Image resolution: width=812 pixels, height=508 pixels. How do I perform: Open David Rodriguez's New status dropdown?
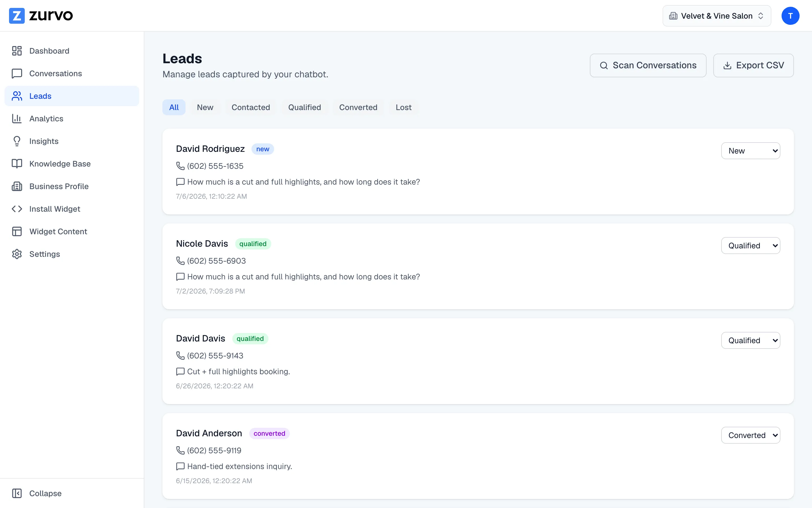[751, 151]
